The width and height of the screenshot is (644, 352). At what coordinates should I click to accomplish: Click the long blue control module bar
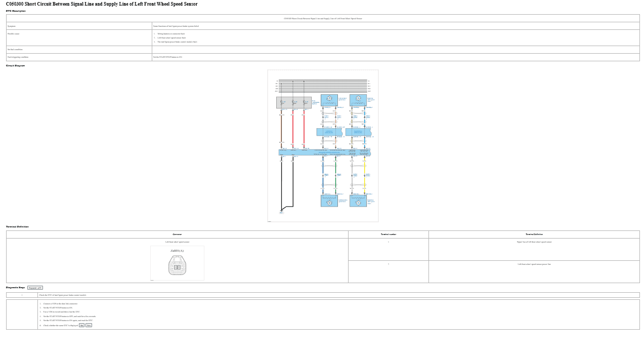(x=324, y=152)
